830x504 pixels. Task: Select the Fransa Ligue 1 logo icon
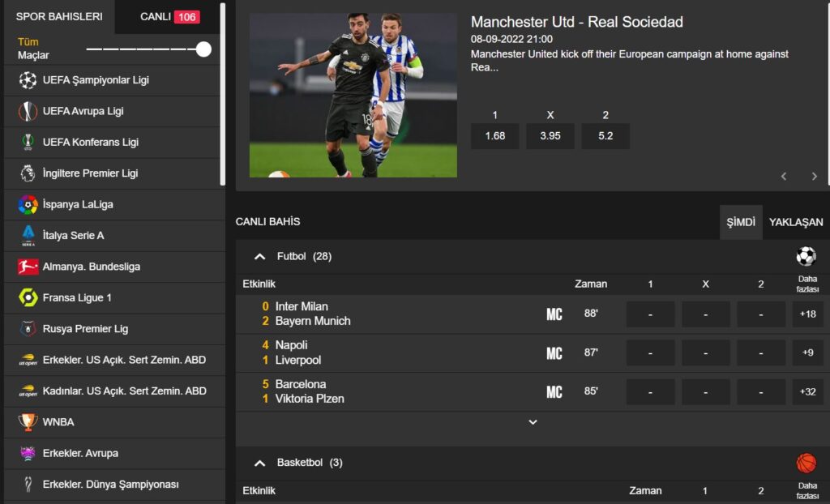click(28, 297)
